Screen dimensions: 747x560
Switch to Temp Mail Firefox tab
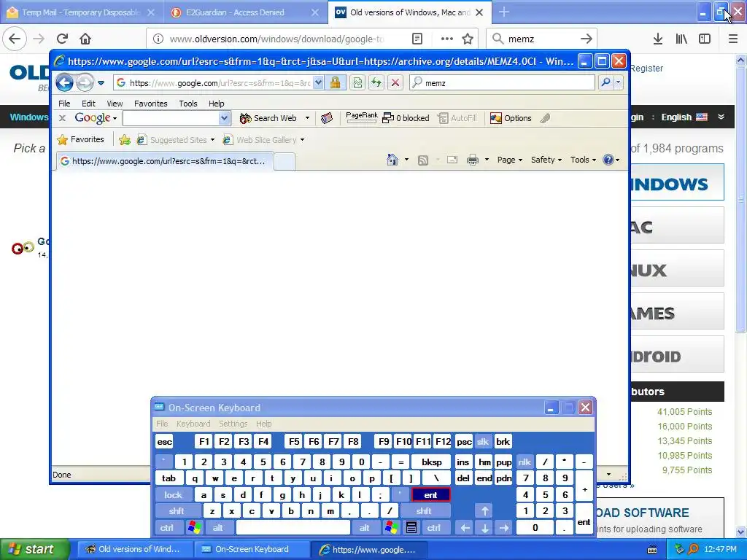click(x=80, y=12)
